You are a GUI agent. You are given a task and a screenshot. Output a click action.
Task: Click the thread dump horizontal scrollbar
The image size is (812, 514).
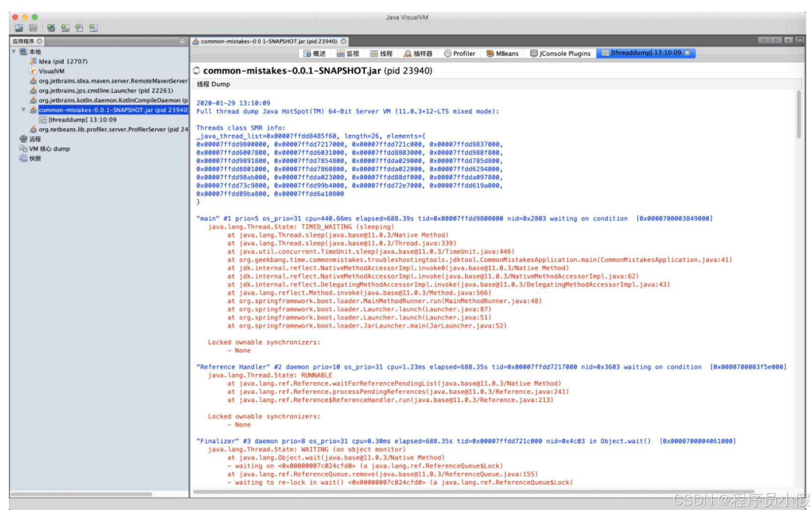(x=473, y=491)
